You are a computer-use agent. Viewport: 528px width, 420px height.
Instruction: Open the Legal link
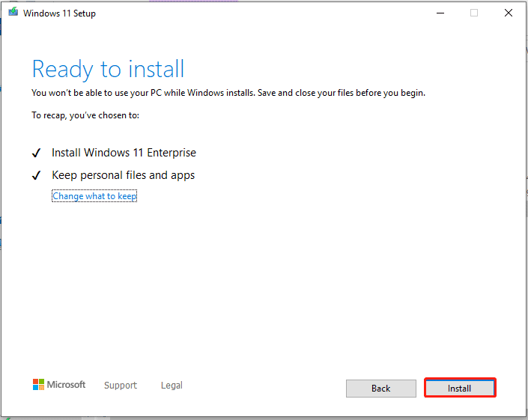point(172,385)
